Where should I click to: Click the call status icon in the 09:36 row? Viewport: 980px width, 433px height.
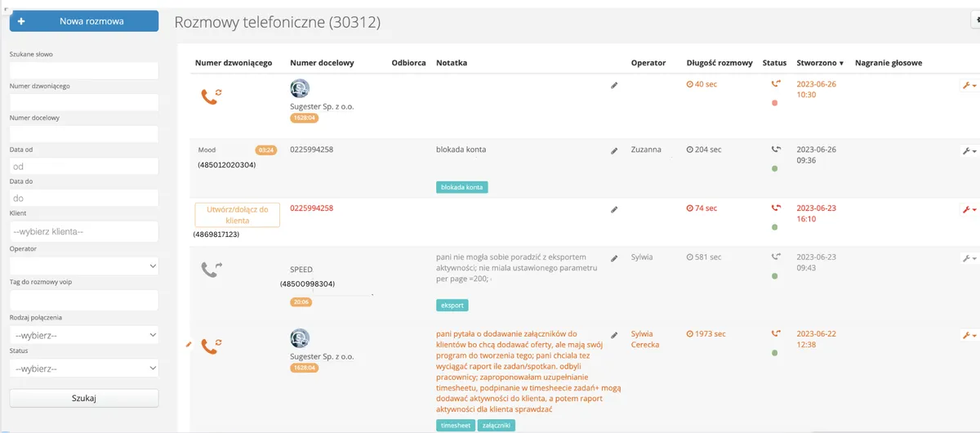[775, 150]
